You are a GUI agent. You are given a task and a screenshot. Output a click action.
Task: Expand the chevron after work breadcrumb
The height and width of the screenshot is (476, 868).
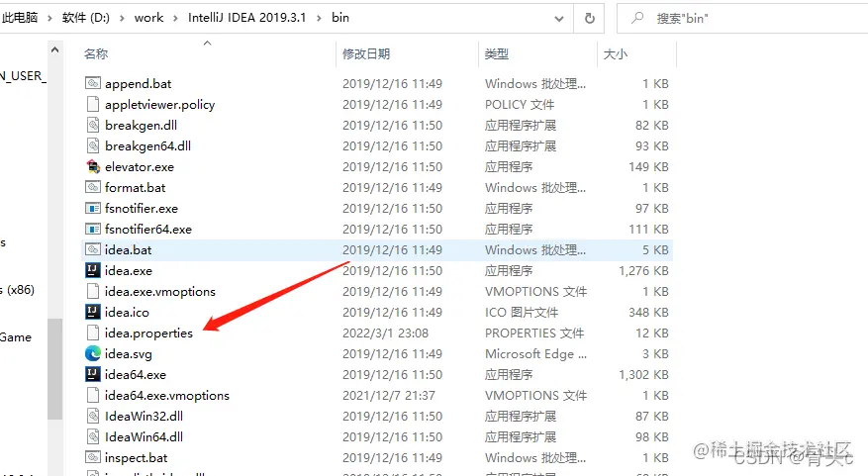[175, 18]
